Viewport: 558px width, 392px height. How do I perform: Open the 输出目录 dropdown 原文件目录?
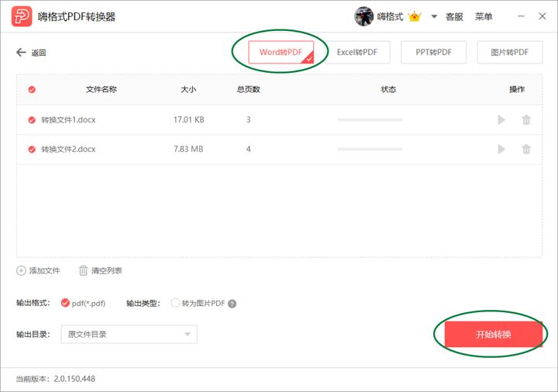click(x=129, y=335)
